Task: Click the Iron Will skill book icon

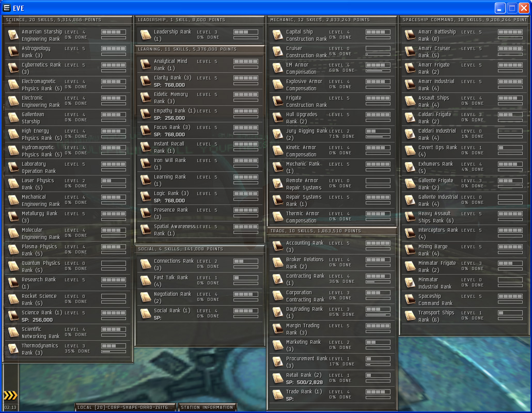Action: point(146,164)
